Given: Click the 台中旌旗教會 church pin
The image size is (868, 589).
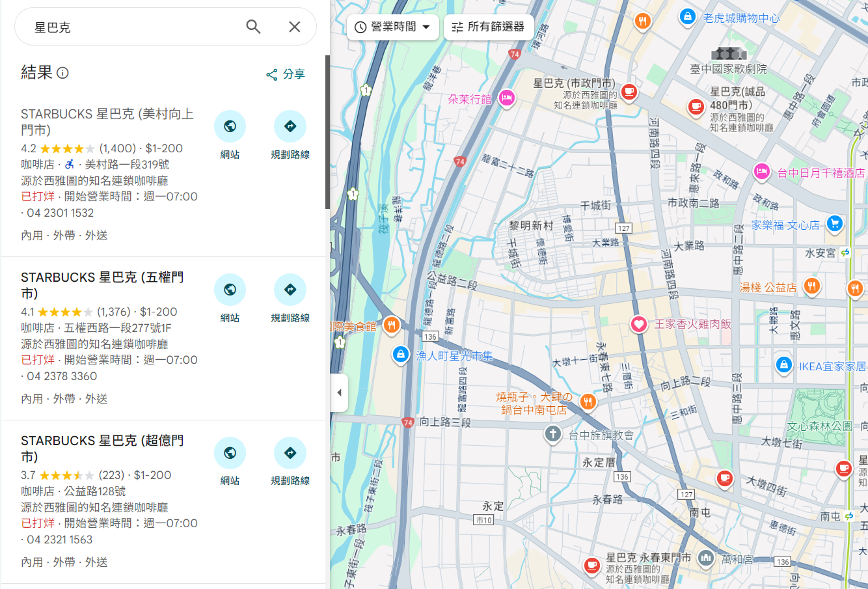Looking at the screenshot, I should point(553,433).
